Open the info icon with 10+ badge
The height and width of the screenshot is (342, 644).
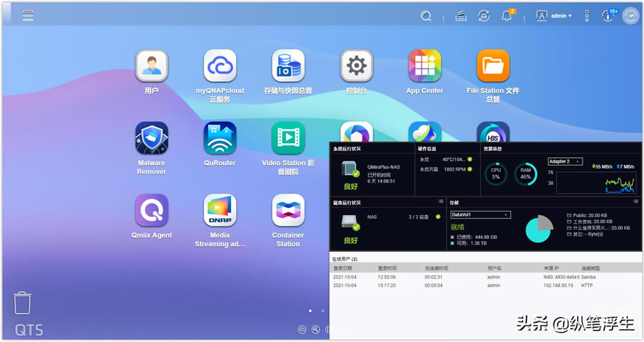609,16
